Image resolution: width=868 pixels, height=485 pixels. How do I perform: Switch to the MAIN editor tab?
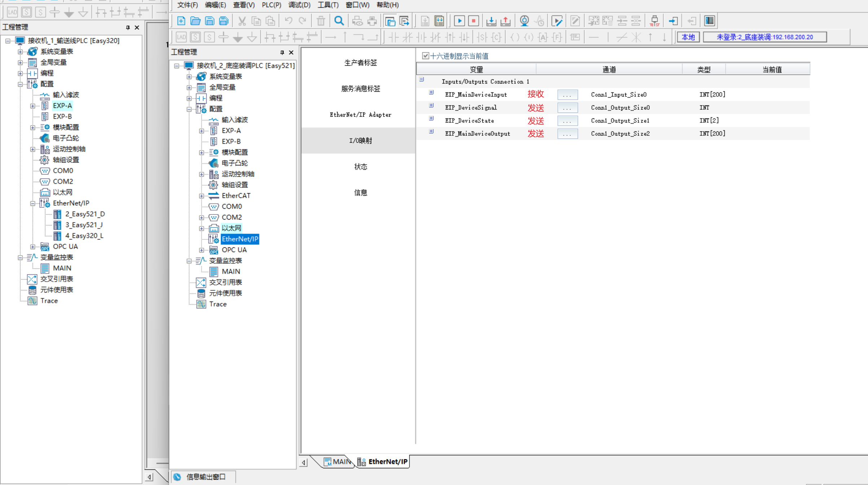click(337, 462)
